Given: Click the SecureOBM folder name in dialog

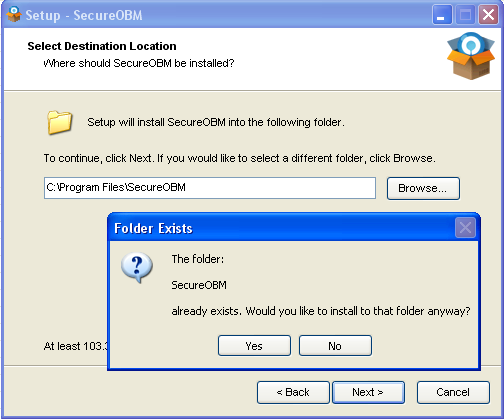Looking at the screenshot, I should click(199, 285).
